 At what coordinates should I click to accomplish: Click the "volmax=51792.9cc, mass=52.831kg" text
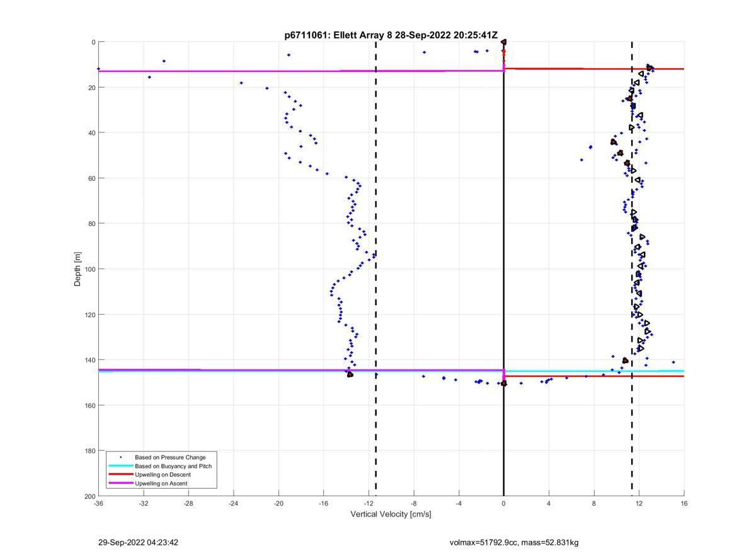tap(514, 542)
